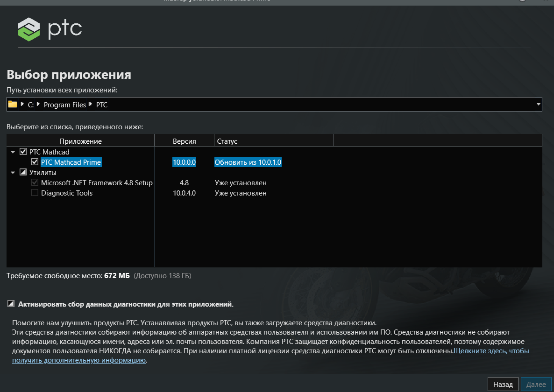This screenshot has height=392, width=554.
Task: Open the link for additional diagnostics information
Action: [491, 350]
